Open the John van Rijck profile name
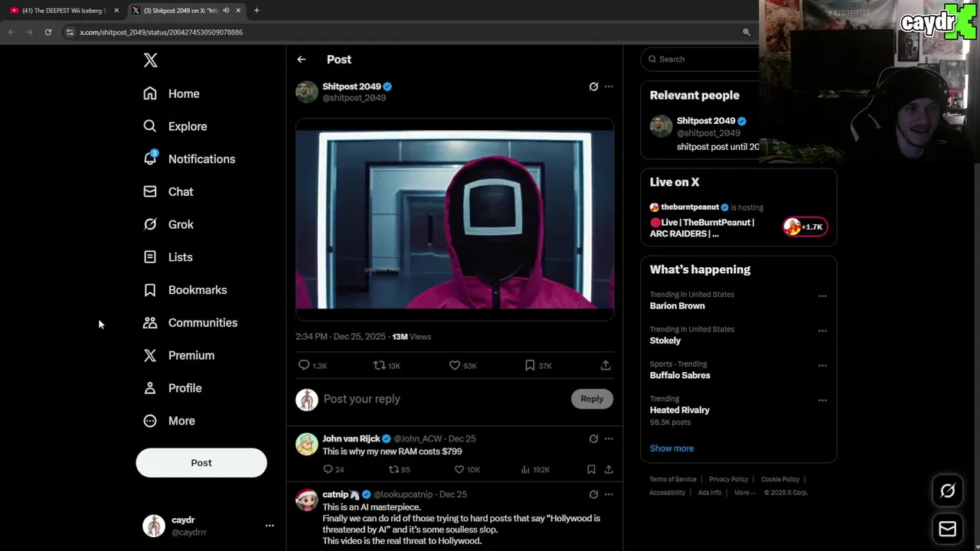The height and width of the screenshot is (551, 980). [x=351, y=439]
